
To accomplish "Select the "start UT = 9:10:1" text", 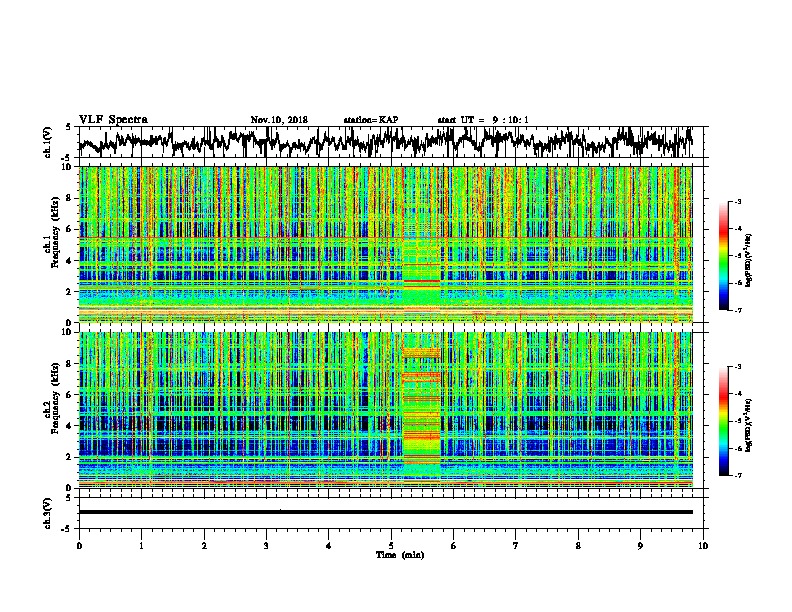I will (483, 120).
